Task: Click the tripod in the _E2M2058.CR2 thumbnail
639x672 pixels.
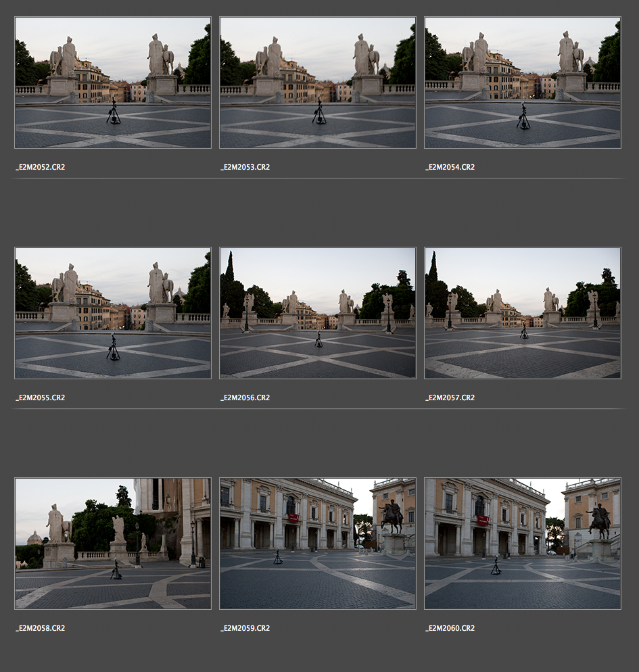Action: (x=116, y=570)
